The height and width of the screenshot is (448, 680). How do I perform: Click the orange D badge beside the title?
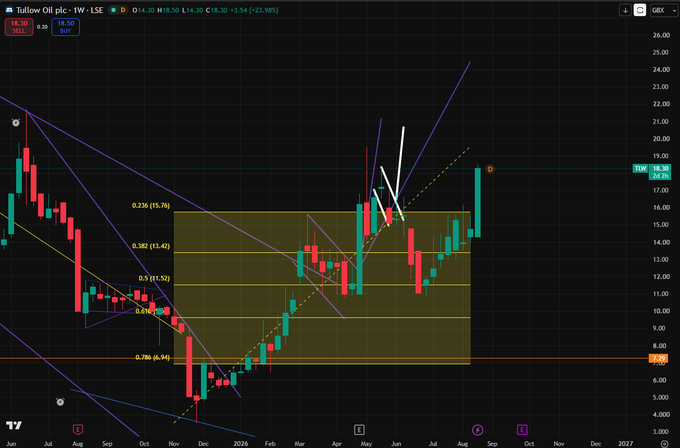(x=123, y=10)
